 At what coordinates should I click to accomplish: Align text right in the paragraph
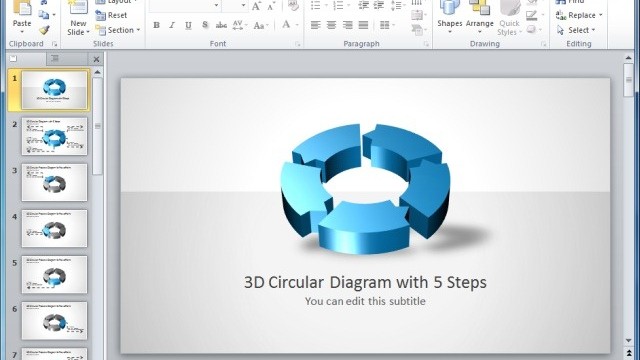pos(347,25)
